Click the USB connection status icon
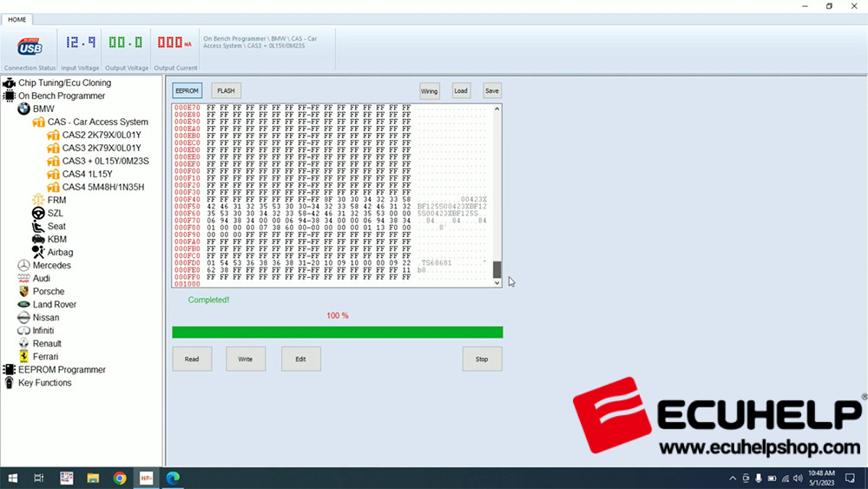868x489 pixels. [30, 47]
